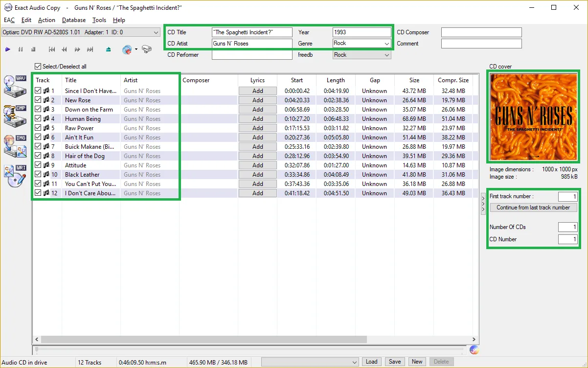Click the Exact Audio Copy title bar icon
Viewport: 588px width, 368px height.
click(7, 8)
